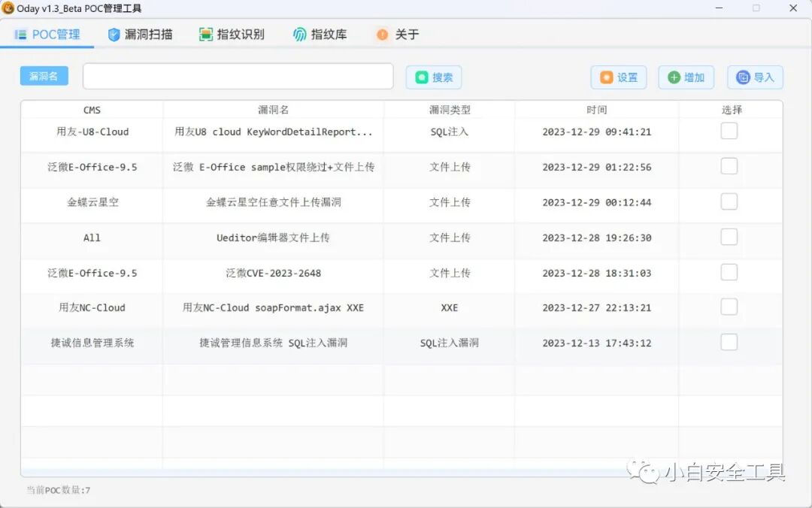Select the 2023-12-29 01:22:56 timestamp
Screen dimensions: 812x508
click(596, 168)
